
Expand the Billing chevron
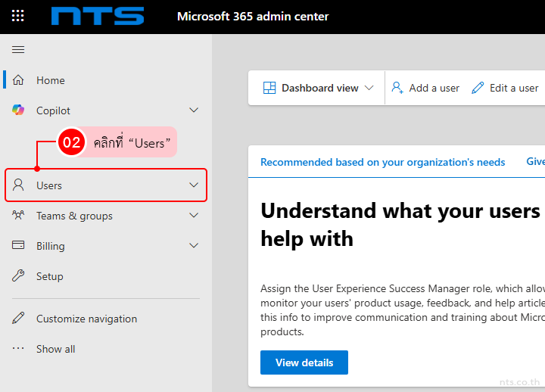pos(194,246)
